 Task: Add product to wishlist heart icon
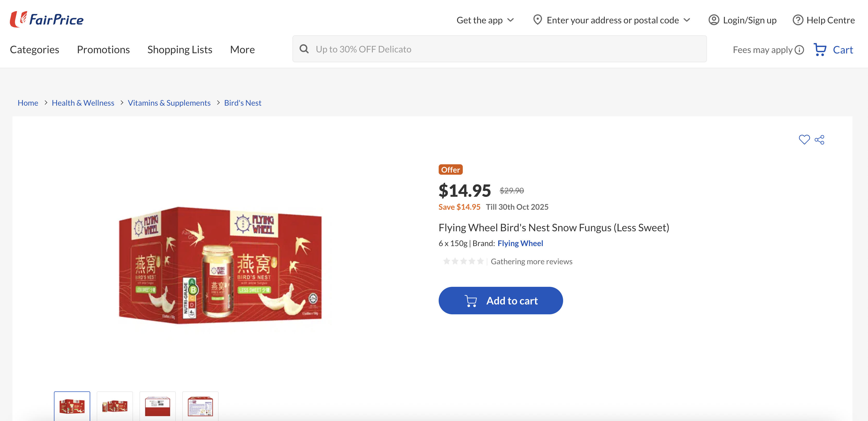click(x=804, y=140)
